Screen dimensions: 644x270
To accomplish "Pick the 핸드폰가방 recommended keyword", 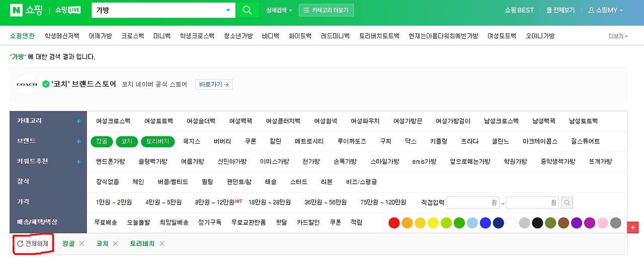I will click(x=111, y=162).
